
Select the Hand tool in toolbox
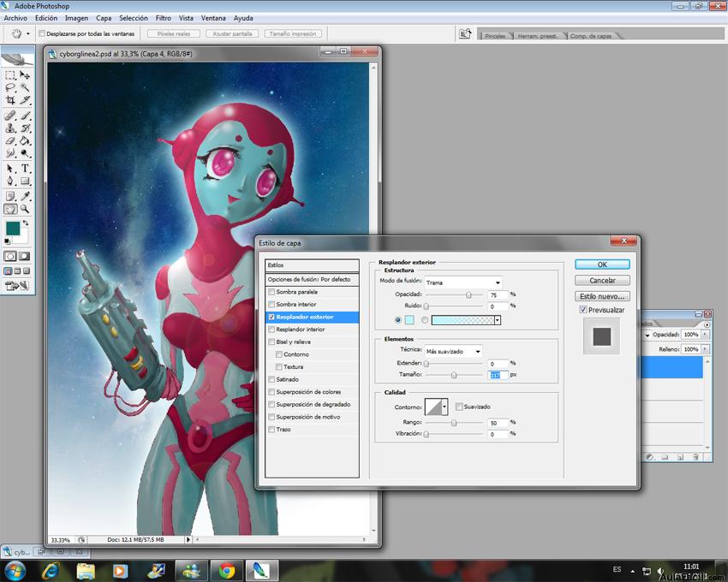coord(10,209)
